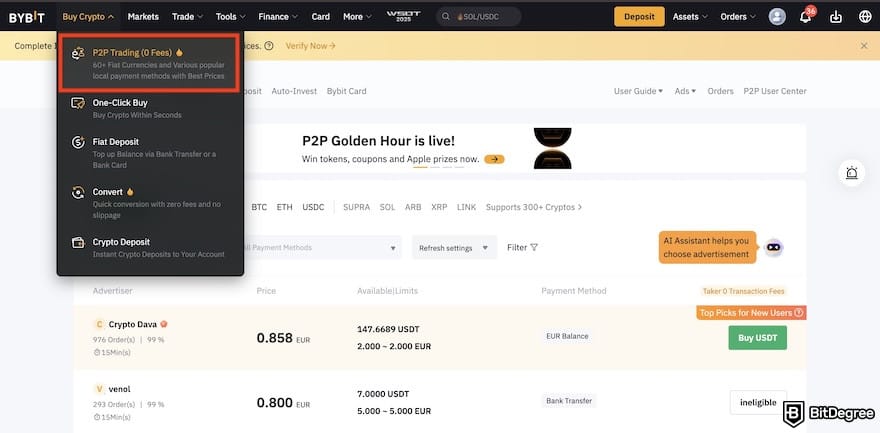
Task: Expand the Finance dropdown menu
Action: [x=278, y=17]
